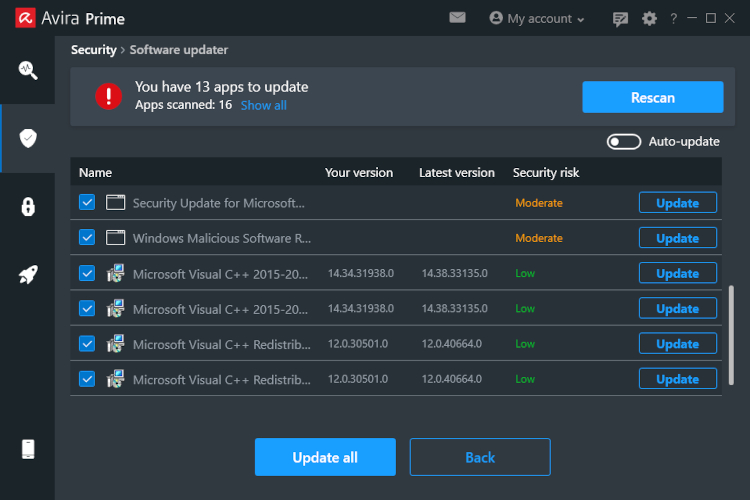
Task: Open the mobile devices sidebar icon
Action: pos(28,449)
